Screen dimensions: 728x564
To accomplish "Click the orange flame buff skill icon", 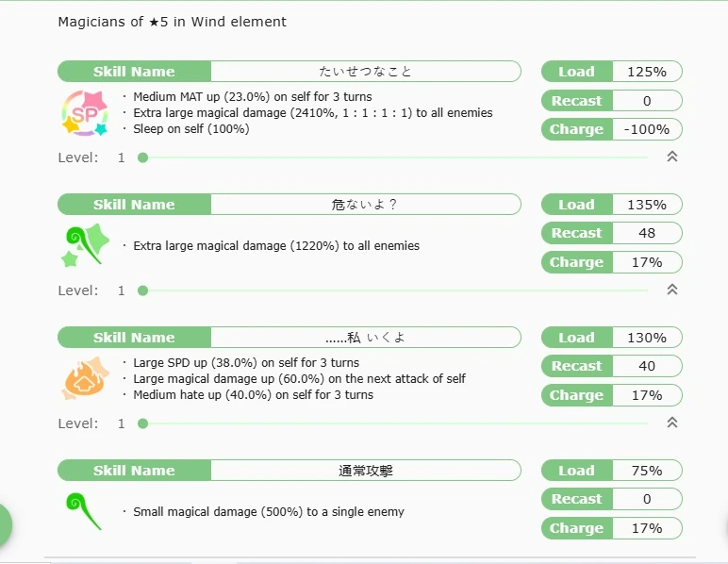I will [81, 378].
